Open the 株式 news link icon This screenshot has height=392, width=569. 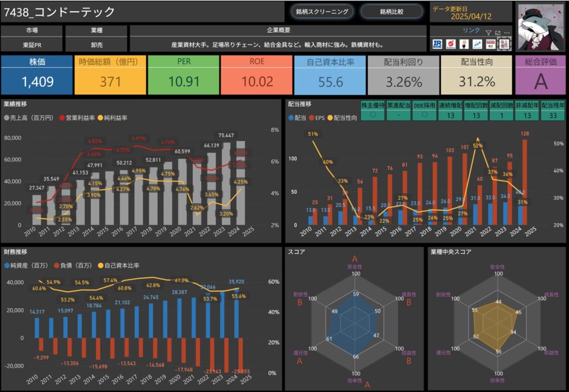tap(491, 44)
